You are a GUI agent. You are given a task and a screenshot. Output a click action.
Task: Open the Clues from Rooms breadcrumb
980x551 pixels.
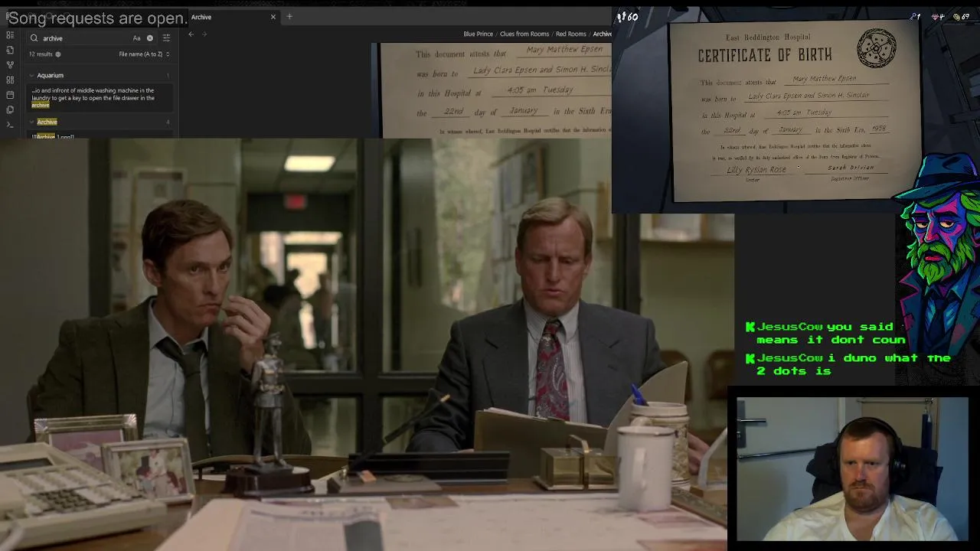[524, 34]
